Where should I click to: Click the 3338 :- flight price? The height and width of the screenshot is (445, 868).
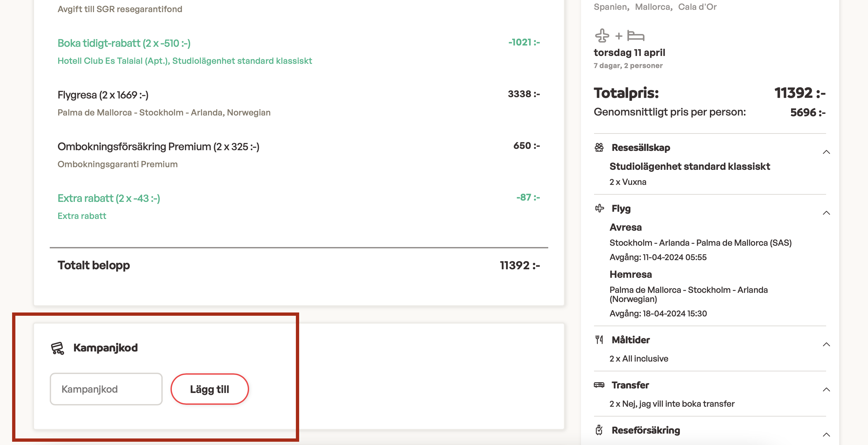tap(524, 94)
